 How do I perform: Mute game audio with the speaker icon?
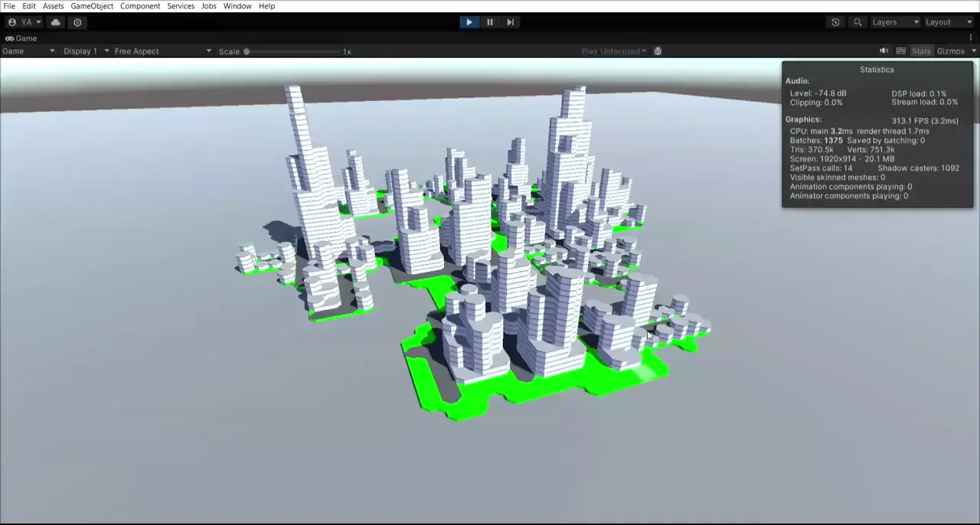coord(884,50)
